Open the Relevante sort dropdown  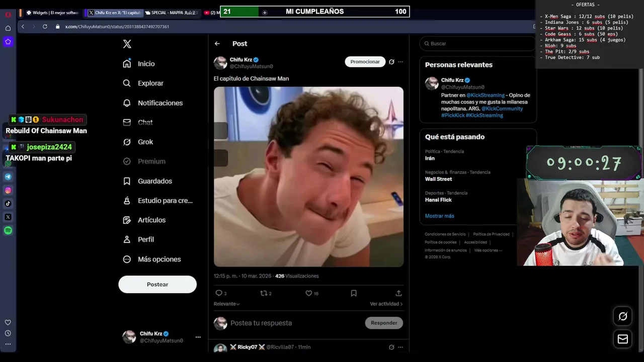pyautogui.click(x=226, y=304)
